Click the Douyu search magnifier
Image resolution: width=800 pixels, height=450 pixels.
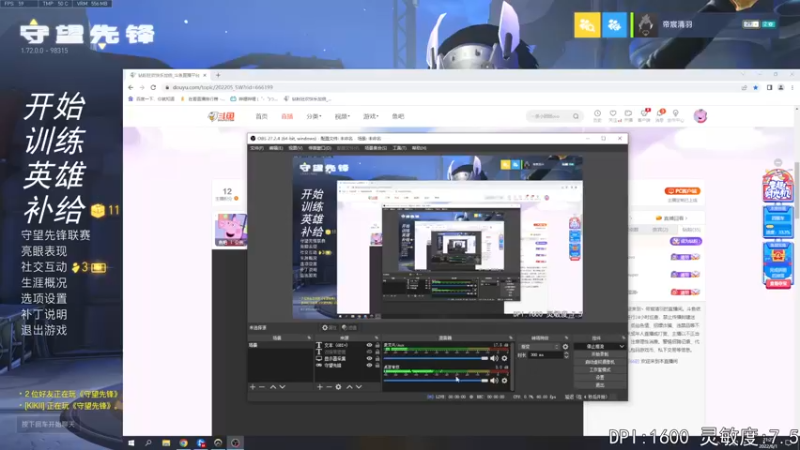(576, 116)
